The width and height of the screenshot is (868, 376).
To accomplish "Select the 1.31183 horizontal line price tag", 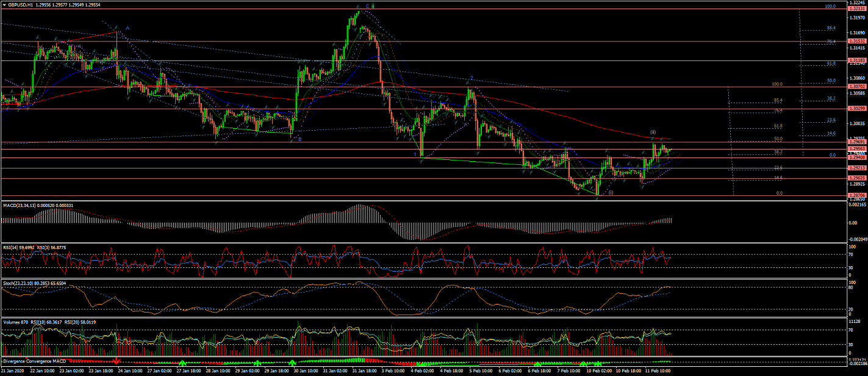I will tap(857, 60).
